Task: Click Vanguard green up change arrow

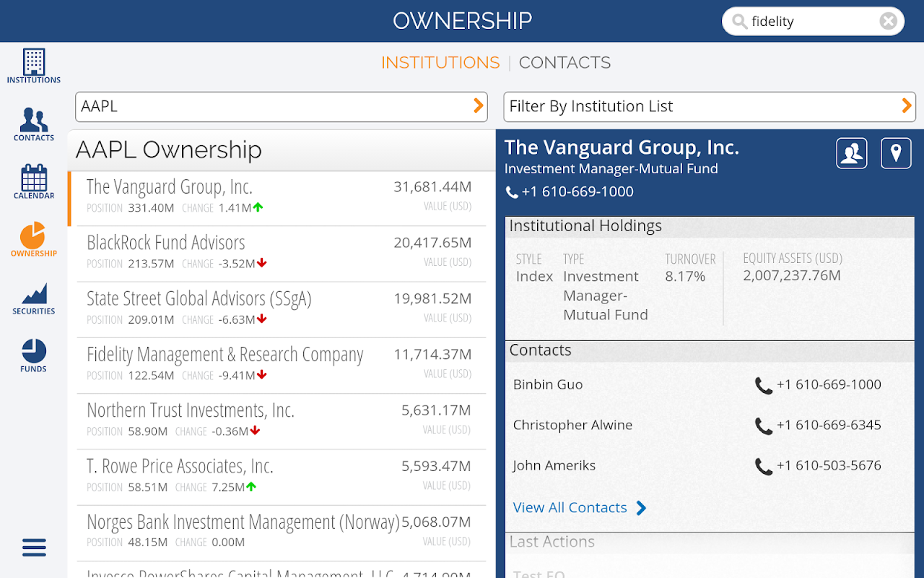Action: point(258,207)
